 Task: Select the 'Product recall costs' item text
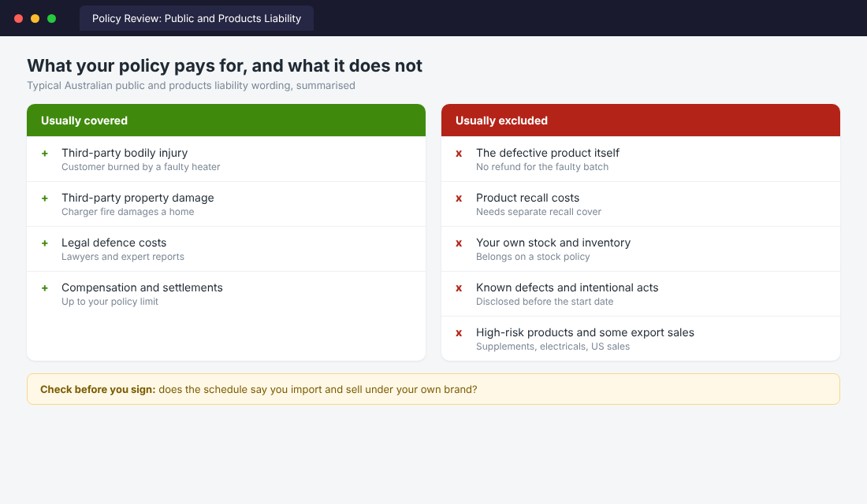pyautogui.click(x=527, y=198)
